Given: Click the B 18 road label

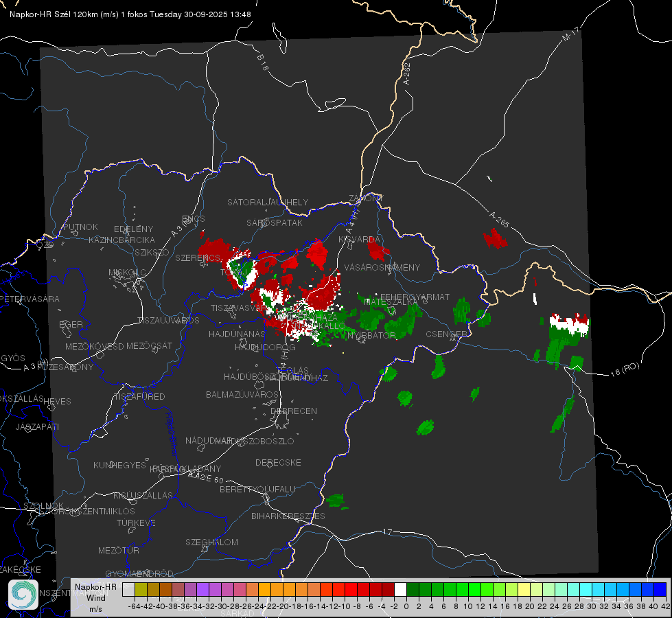Looking at the screenshot, I should (x=263, y=62).
